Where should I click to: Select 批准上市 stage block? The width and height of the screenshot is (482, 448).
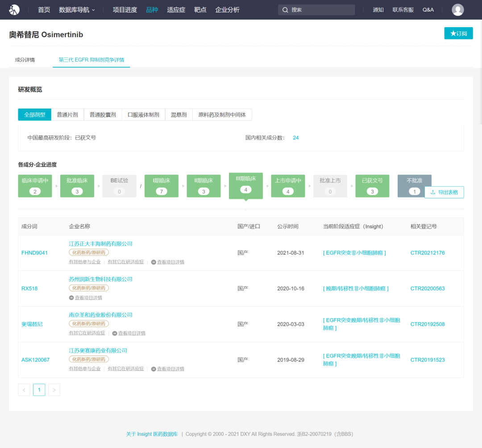(x=330, y=186)
